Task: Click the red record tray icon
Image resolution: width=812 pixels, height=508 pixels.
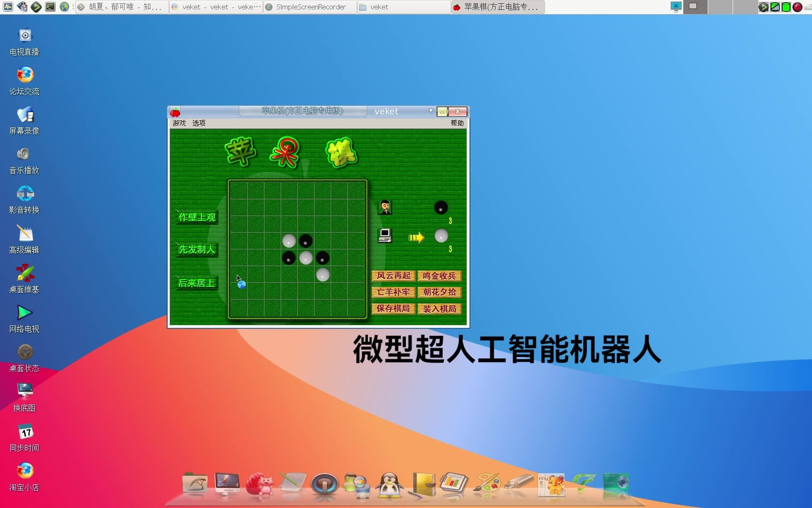Action: tap(797, 7)
